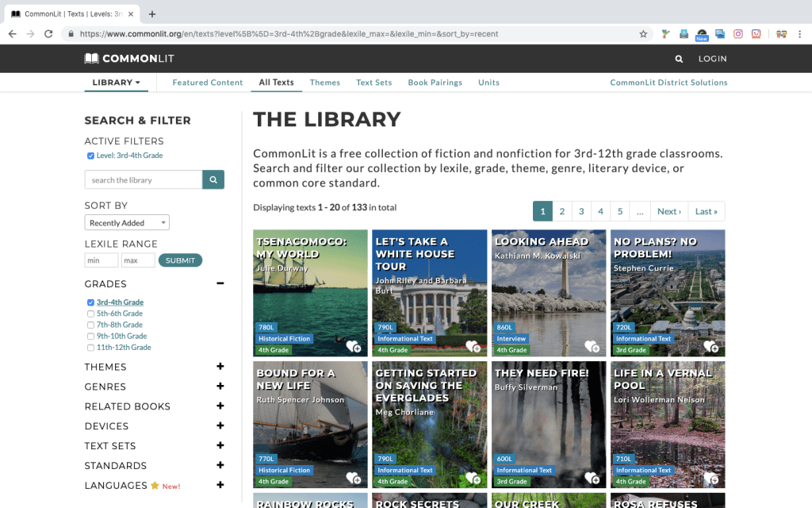Submit the lexile range
The width and height of the screenshot is (812, 508).
pyautogui.click(x=180, y=260)
